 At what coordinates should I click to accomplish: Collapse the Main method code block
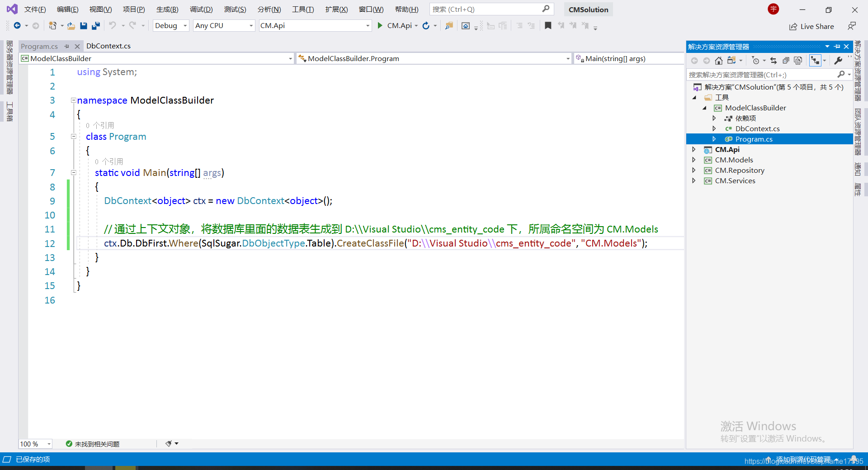73,172
